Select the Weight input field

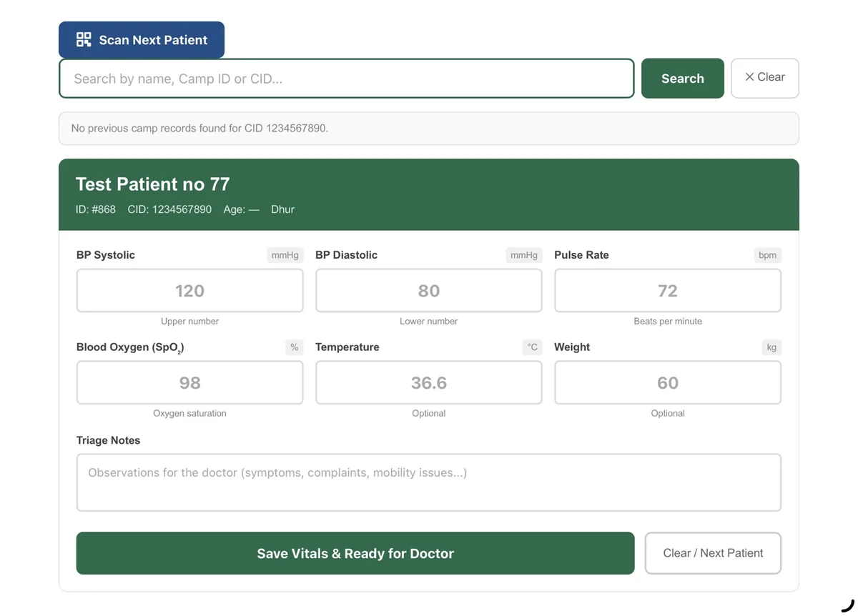tap(668, 383)
